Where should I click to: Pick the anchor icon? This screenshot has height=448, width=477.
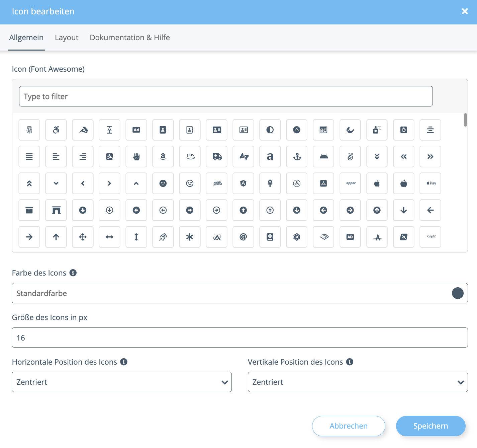pos(297,157)
